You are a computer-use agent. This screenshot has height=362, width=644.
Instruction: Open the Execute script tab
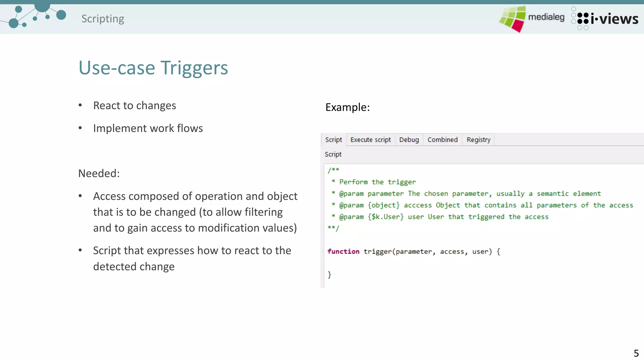(370, 140)
